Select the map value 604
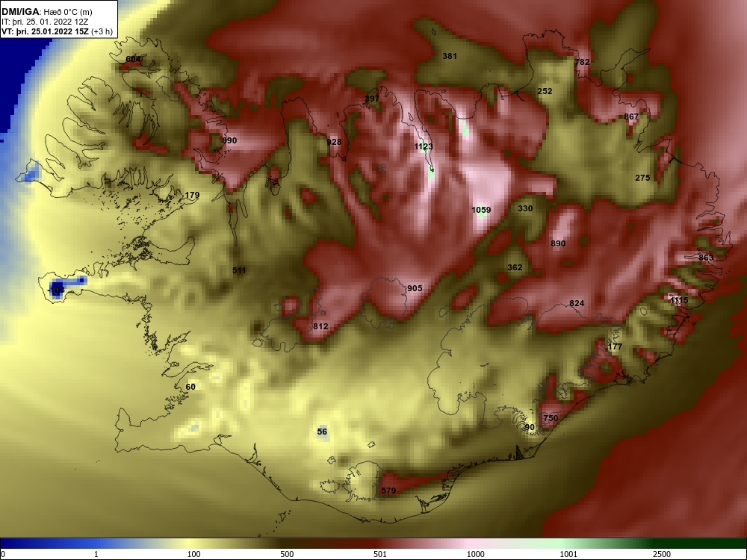Viewport: 747px width, 560px height. (x=134, y=60)
